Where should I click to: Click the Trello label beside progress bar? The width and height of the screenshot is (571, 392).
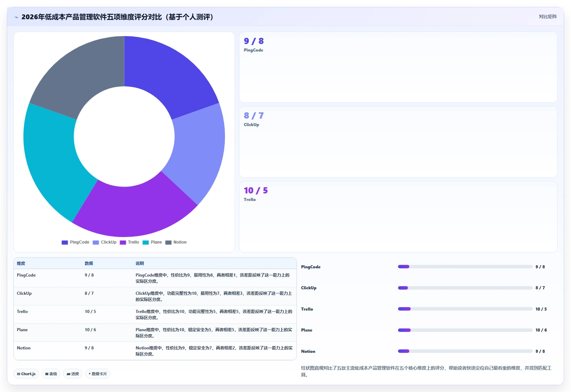(x=307, y=309)
